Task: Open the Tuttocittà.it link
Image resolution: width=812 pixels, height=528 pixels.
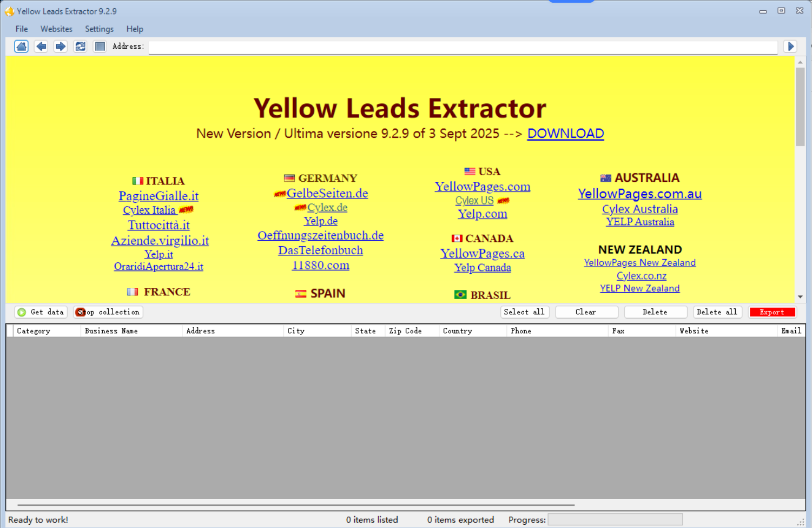Action: click(159, 225)
